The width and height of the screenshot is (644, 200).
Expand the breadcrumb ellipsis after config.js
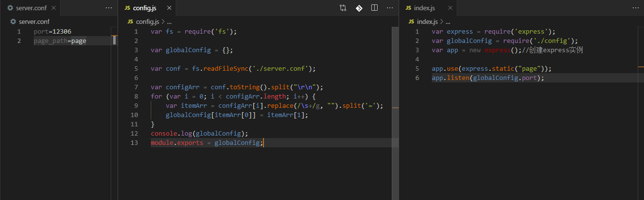(169, 22)
